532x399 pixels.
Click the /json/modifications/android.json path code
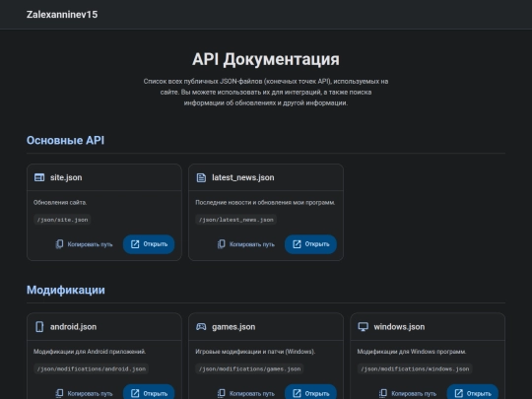point(92,368)
